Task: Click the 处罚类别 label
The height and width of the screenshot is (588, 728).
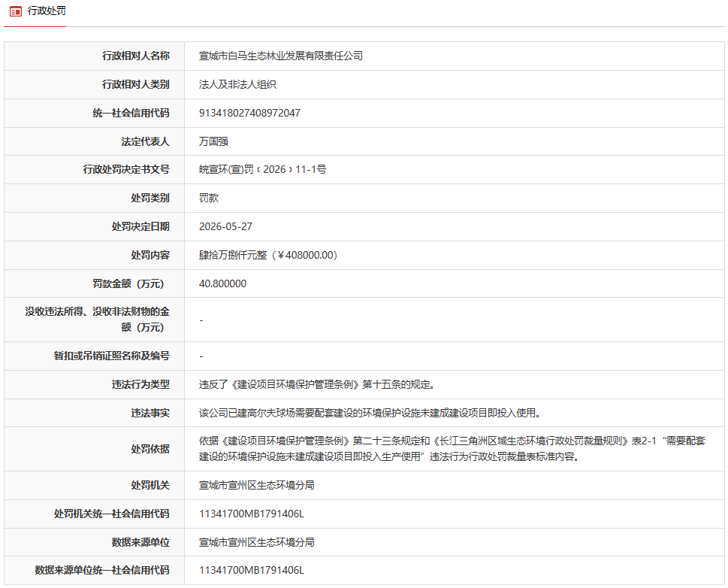Action: tap(150, 198)
